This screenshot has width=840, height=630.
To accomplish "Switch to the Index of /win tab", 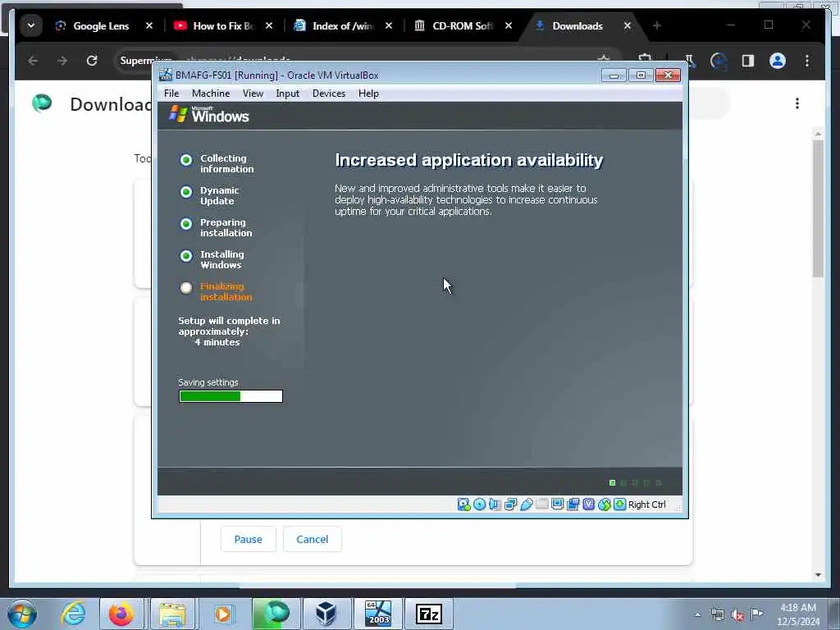I will pyautogui.click(x=343, y=25).
